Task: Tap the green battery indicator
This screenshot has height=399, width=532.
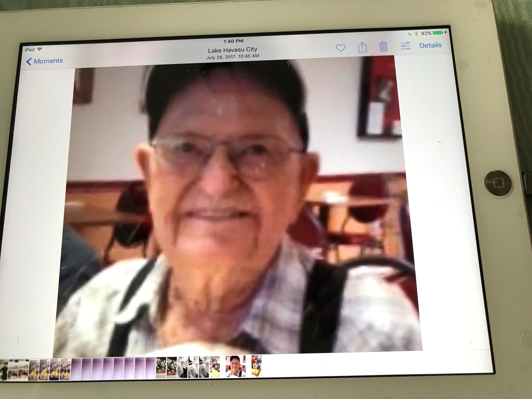Action: 437,33
